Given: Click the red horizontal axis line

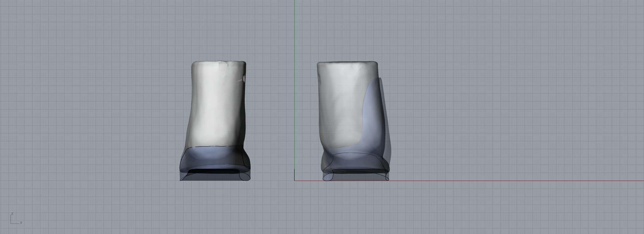Looking at the screenshot, I should [498, 180].
